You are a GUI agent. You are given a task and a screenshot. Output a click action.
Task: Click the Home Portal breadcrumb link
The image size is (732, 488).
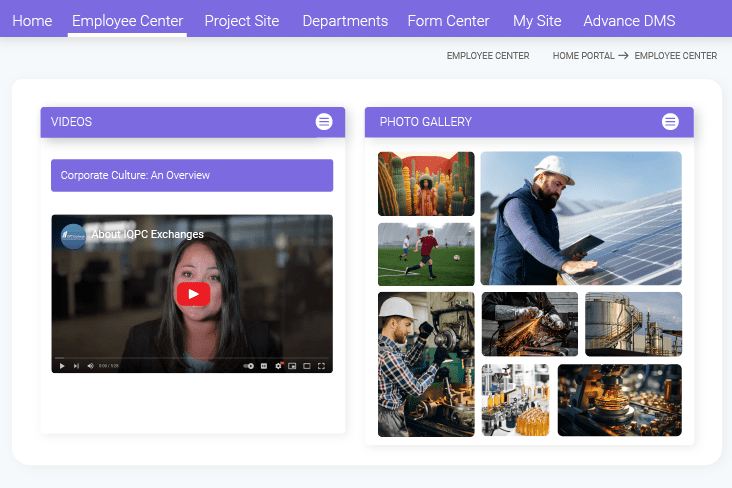pos(584,56)
